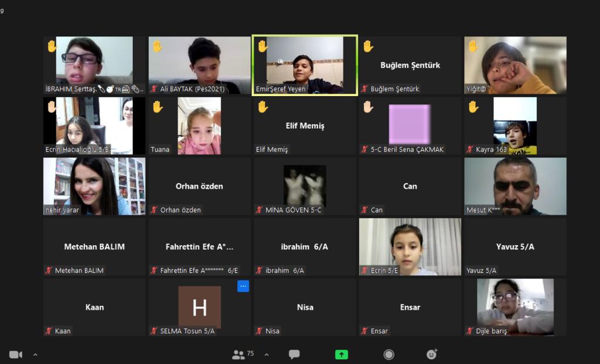Open the Reactions emoji menu
This screenshot has height=364, width=600.
tap(432, 355)
